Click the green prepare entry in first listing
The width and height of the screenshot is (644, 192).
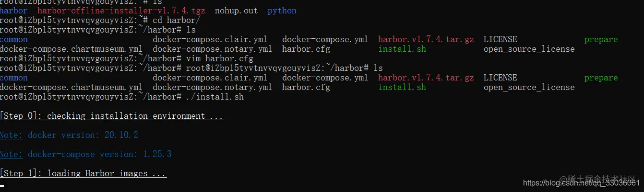click(601, 39)
